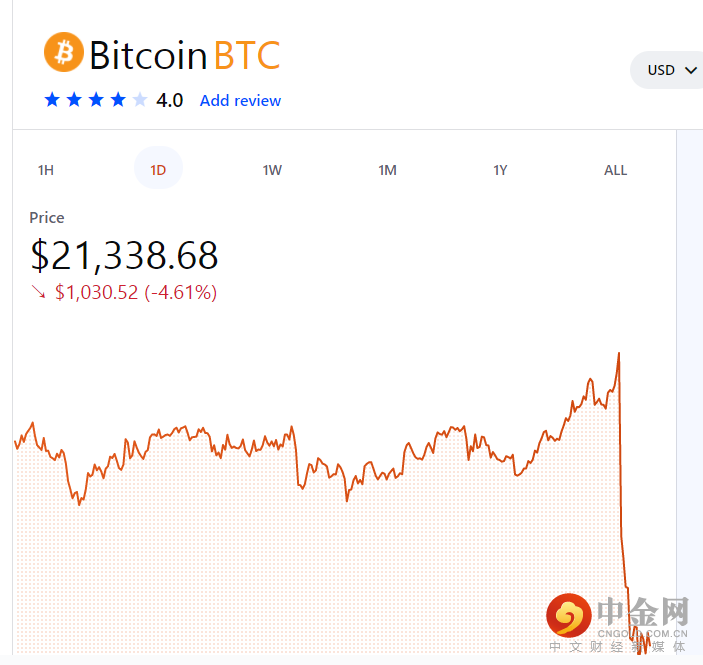
Task: Click the red CNGOLD watermark logo
Action: pyautogui.click(x=569, y=617)
